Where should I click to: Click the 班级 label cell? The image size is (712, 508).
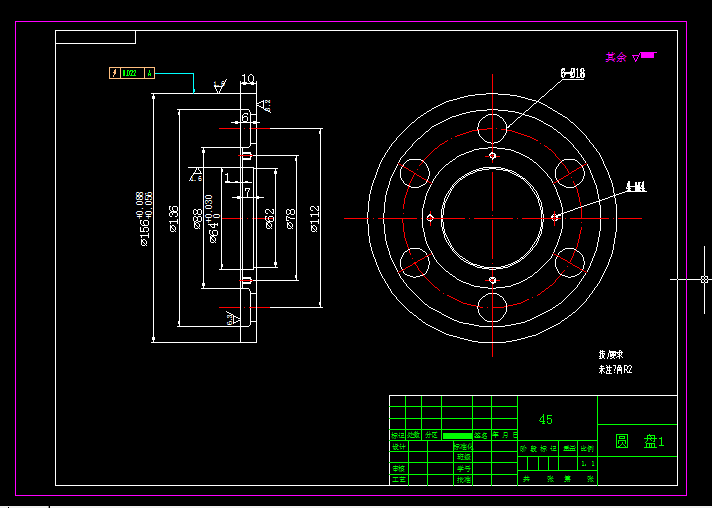[463, 458]
